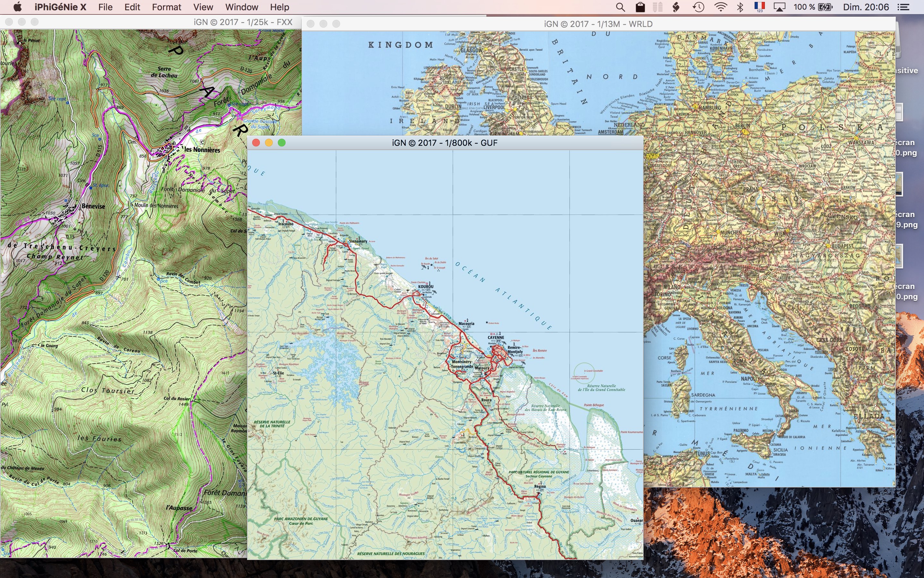Screen dimensions: 924x578
Task: Open the iPhiGéNie X application menu
Action: coord(60,7)
